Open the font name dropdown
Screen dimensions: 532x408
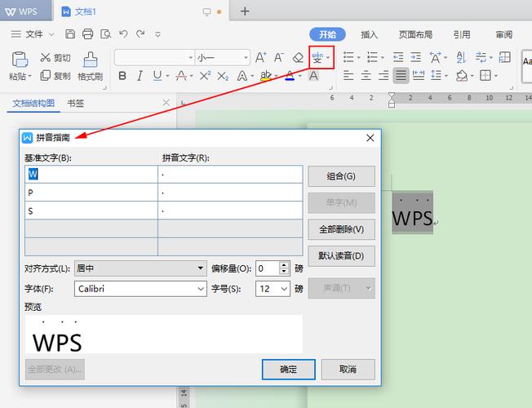pos(190,58)
